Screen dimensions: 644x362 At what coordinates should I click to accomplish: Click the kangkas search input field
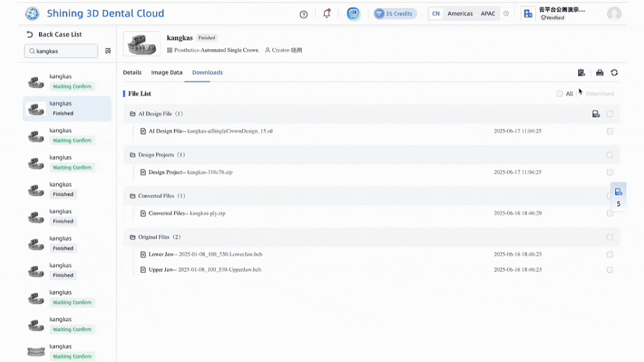pos(62,51)
